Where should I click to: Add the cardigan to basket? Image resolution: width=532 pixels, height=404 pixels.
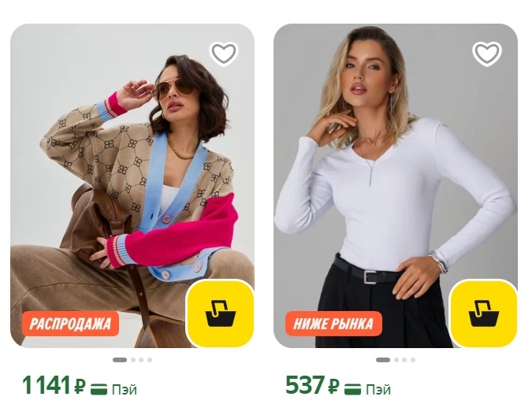[220, 313]
